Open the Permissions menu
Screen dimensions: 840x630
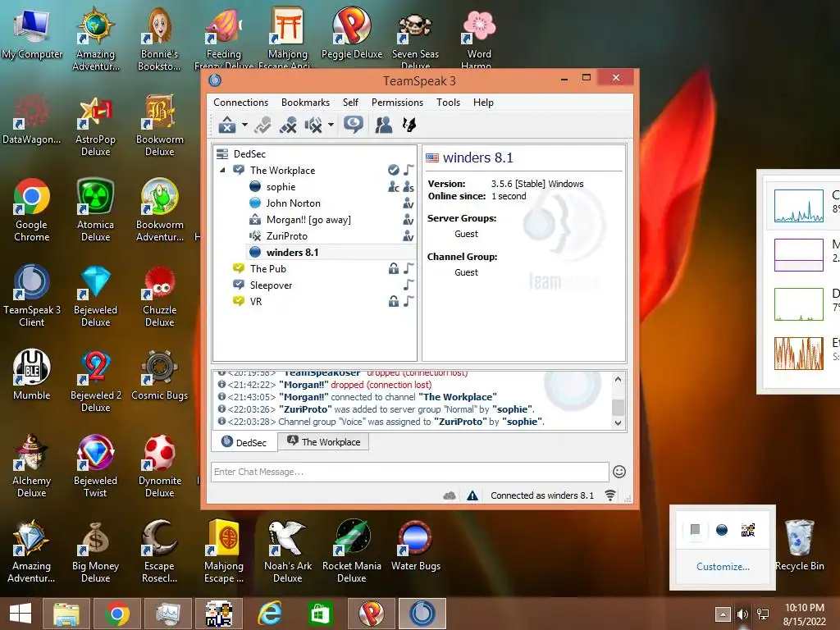(x=397, y=103)
